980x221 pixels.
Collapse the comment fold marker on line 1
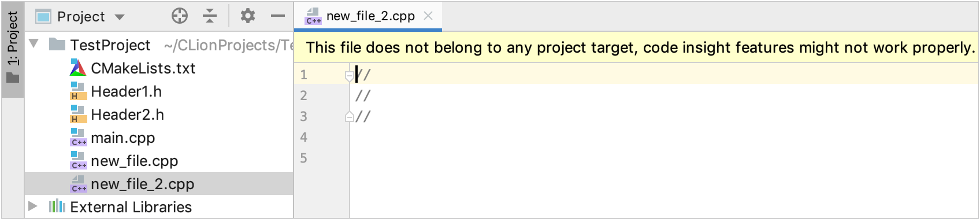(349, 75)
